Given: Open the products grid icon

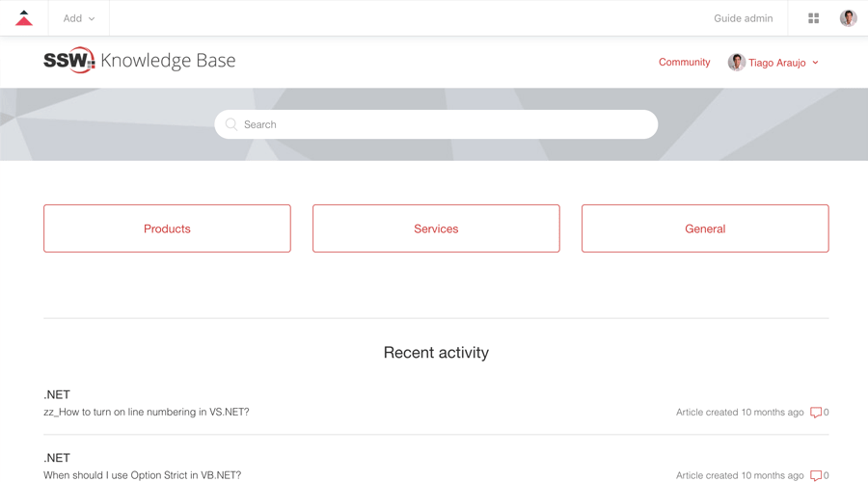Looking at the screenshot, I should coord(813,18).
